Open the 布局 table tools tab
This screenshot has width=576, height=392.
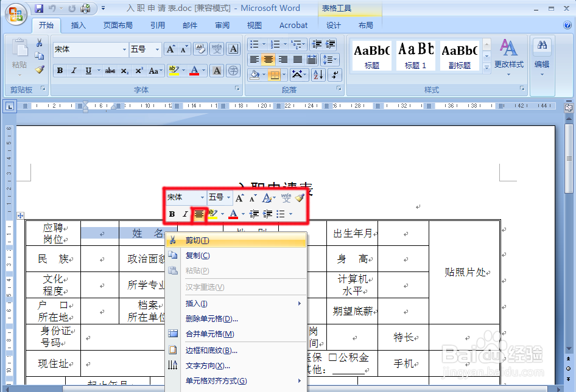(x=366, y=26)
